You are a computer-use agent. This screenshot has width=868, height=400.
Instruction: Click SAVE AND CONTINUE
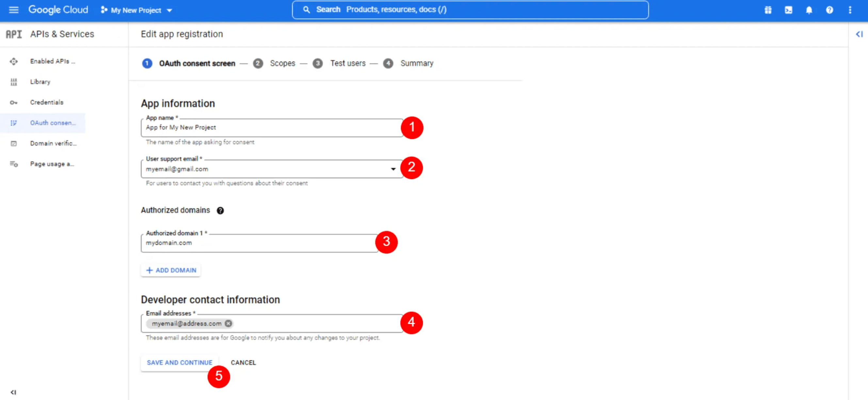tap(180, 362)
